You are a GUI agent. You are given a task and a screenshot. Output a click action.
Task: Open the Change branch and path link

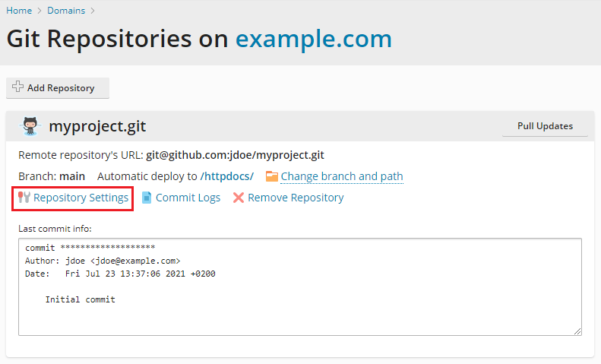point(342,176)
